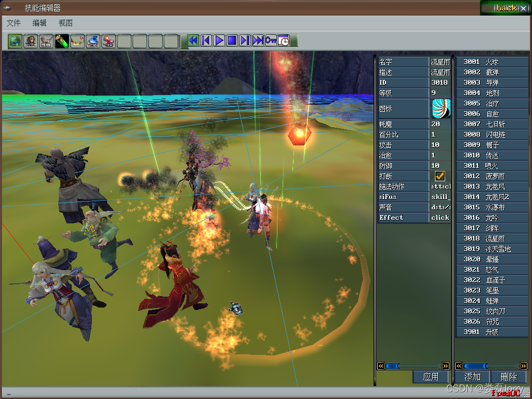Select skill 3019 冰天雪地 in list
532x399 pixels.
(x=493, y=249)
